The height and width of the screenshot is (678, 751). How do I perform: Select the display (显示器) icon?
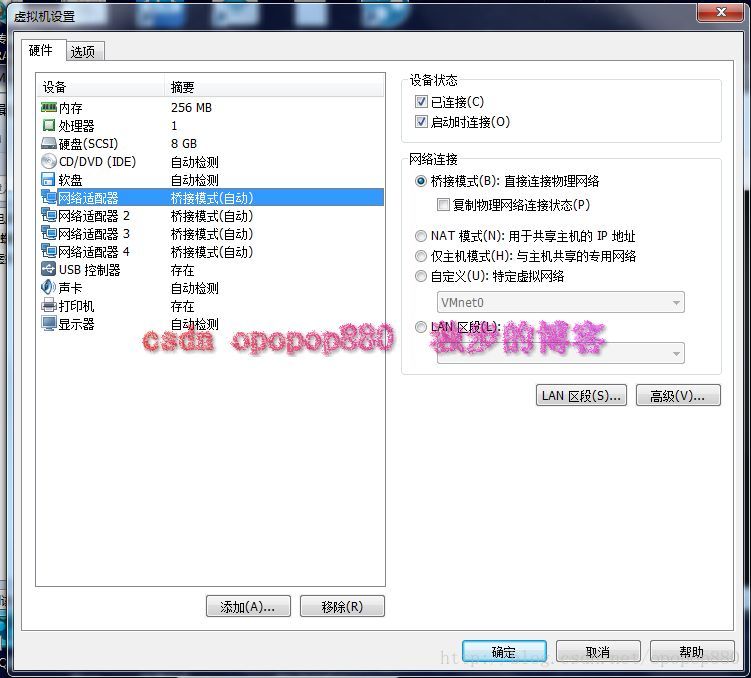coord(49,323)
